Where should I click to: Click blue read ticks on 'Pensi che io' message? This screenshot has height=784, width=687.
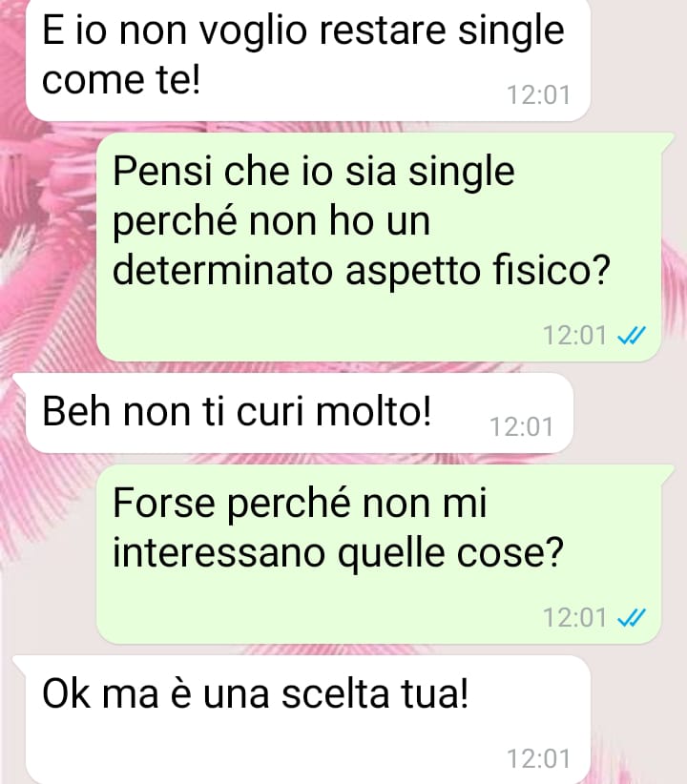(x=632, y=336)
